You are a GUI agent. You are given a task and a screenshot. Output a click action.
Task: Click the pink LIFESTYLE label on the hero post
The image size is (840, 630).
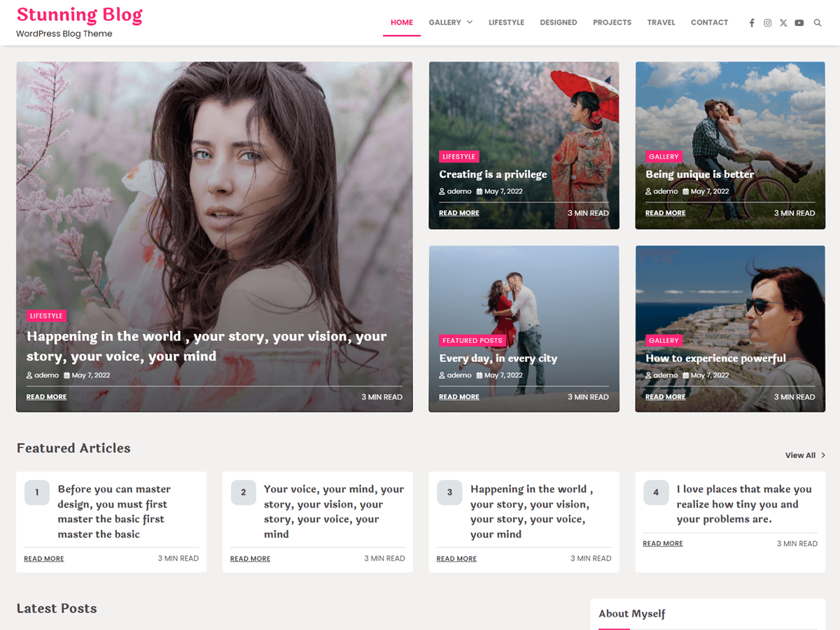coord(46,316)
